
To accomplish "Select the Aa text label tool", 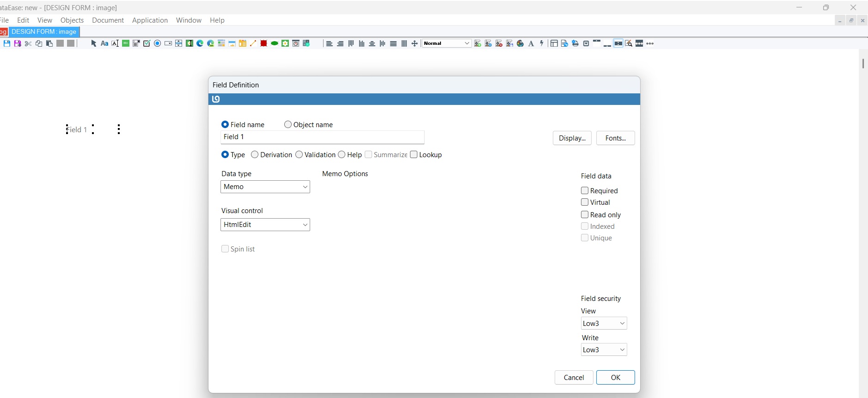I will click(104, 43).
